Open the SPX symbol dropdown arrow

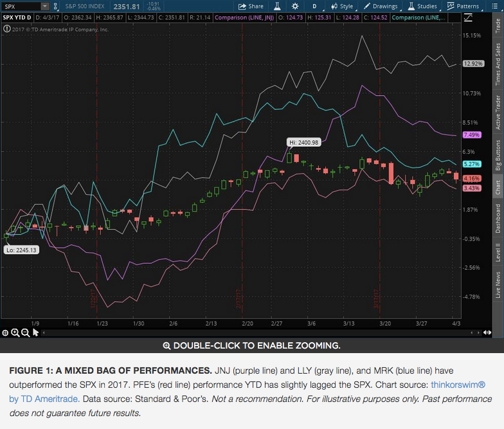pos(45,6)
